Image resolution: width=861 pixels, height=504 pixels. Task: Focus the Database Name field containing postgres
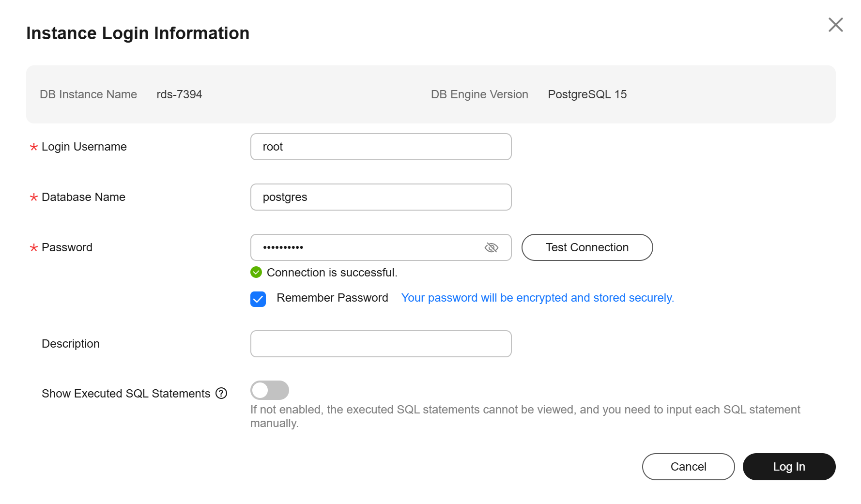(381, 197)
